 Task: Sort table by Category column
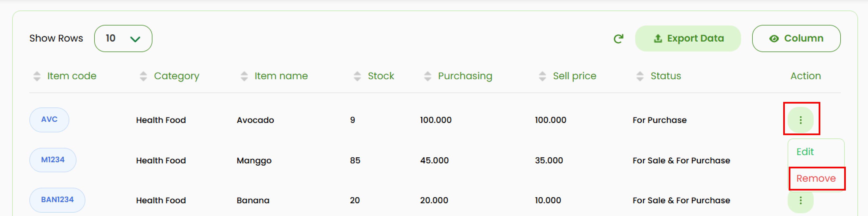click(x=143, y=76)
